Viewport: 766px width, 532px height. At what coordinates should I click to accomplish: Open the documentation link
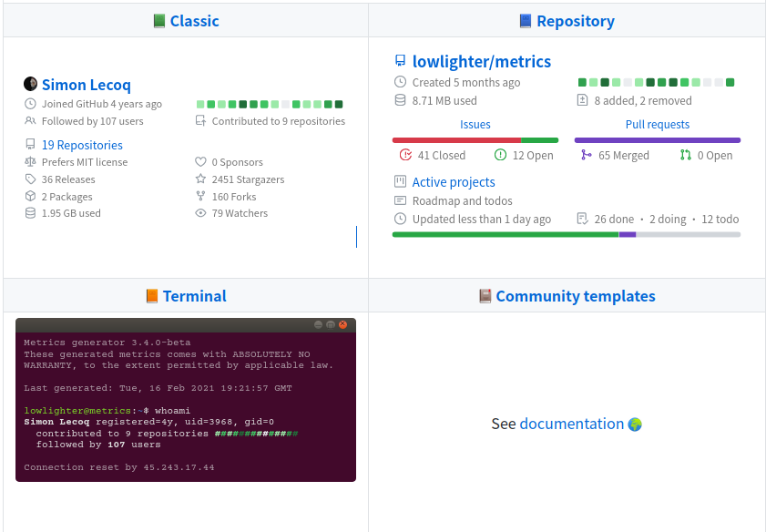pyautogui.click(x=572, y=424)
